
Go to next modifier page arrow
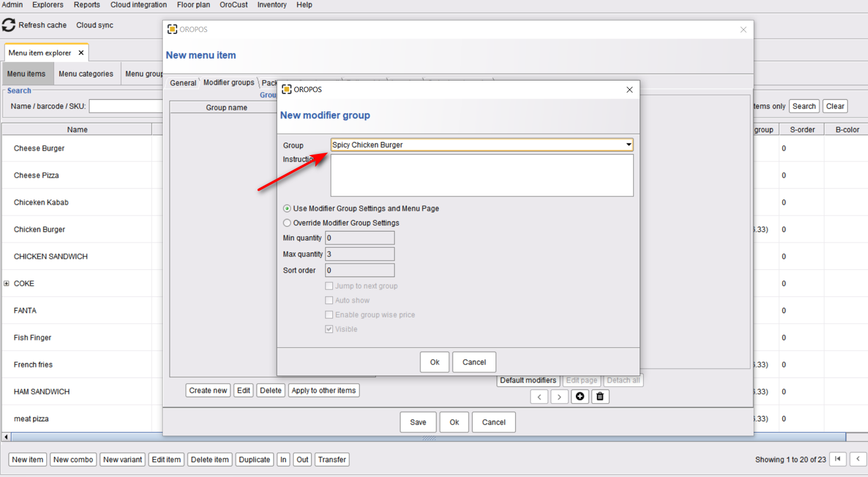pos(559,397)
